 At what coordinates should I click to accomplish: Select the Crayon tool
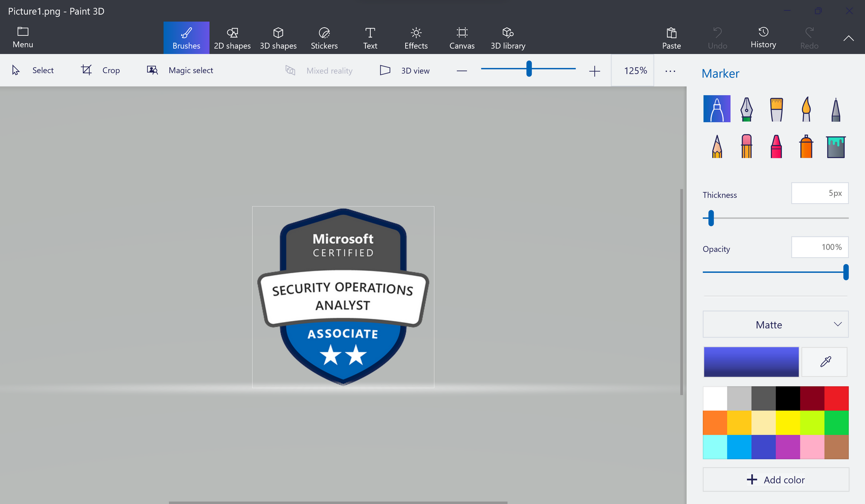coord(776,145)
